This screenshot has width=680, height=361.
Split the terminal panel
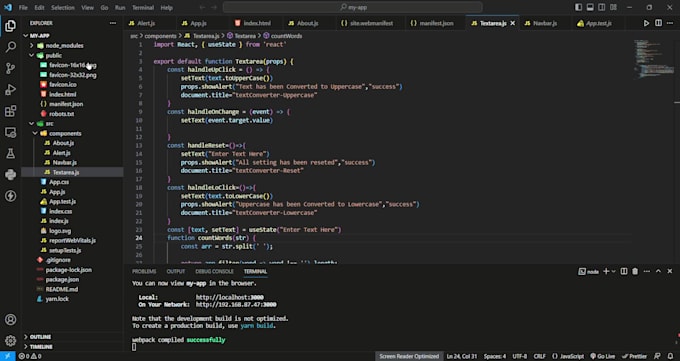pos(624,271)
